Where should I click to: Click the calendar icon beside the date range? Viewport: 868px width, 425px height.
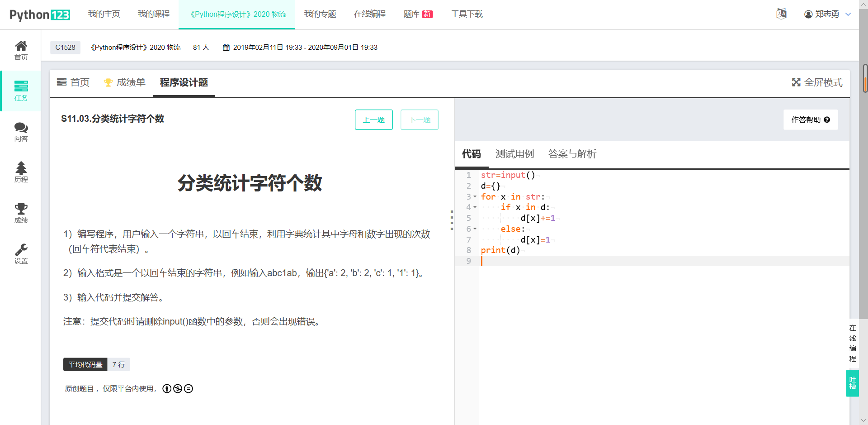[226, 48]
